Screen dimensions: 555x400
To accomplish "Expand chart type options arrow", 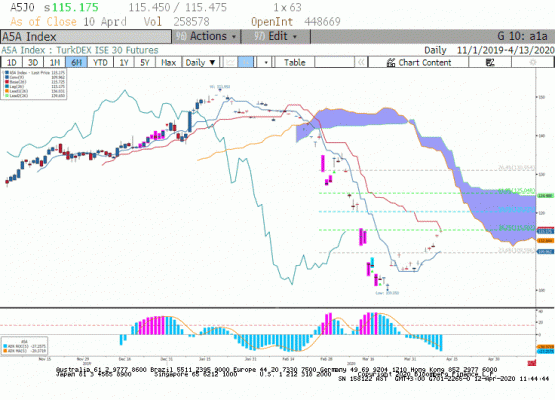I will pos(265,63).
